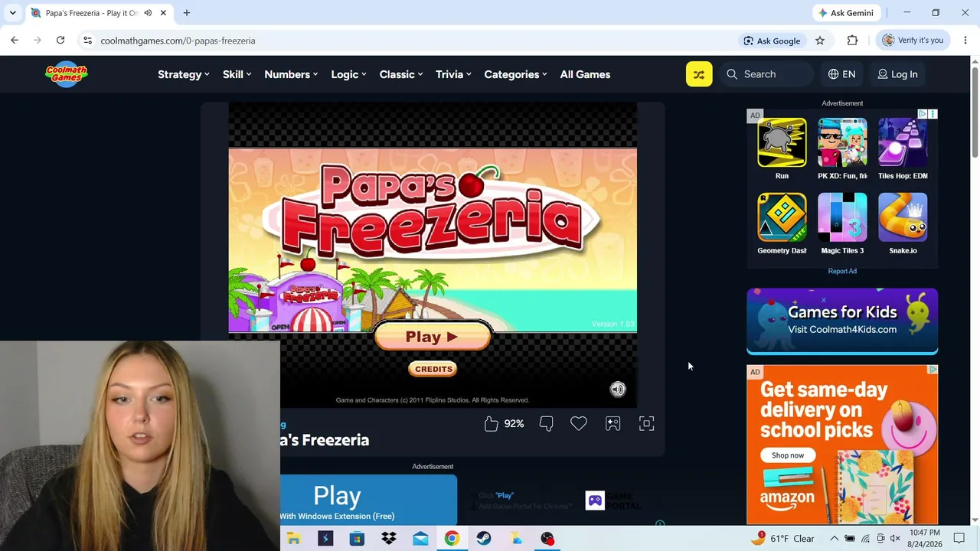This screenshot has height=551, width=980.
Task: Open the Mail app from the taskbar
Action: pyautogui.click(x=420, y=539)
